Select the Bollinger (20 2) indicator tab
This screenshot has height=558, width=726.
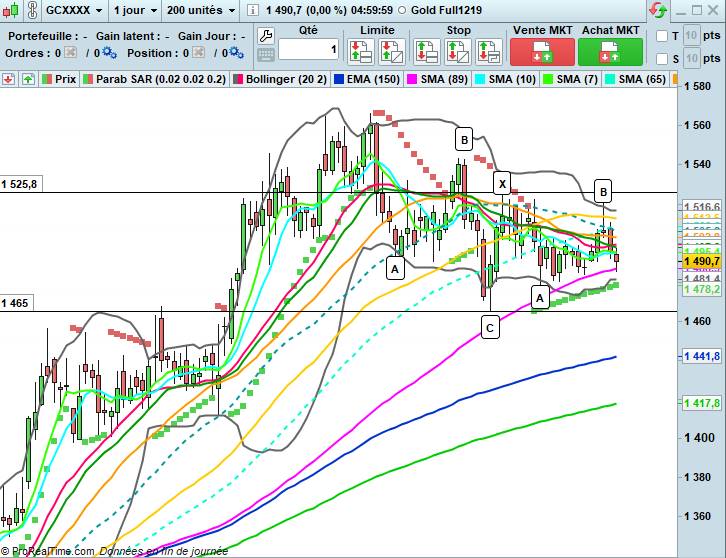tap(280, 79)
